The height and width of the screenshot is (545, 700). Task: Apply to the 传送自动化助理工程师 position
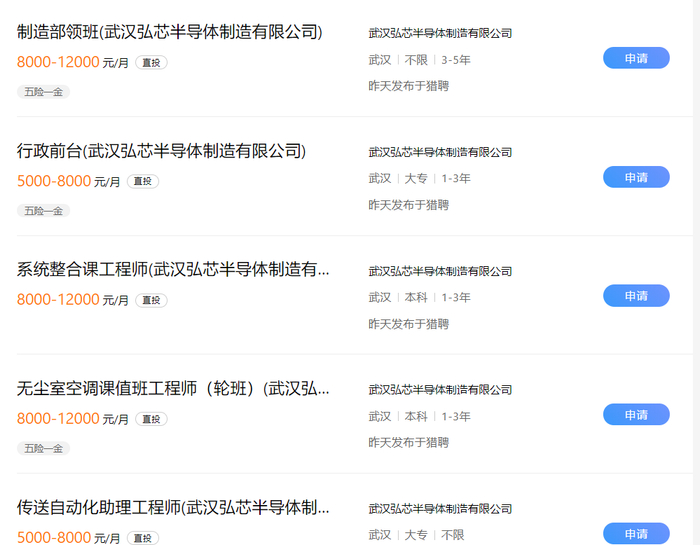tap(636, 533)
